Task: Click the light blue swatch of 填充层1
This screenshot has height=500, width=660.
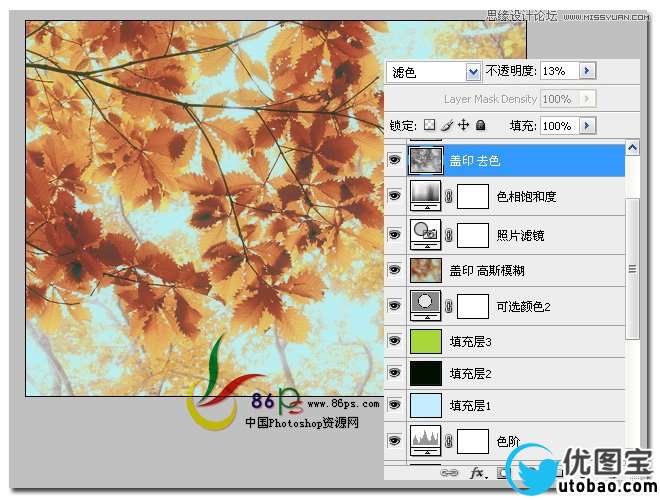Action: pos(426,405)
